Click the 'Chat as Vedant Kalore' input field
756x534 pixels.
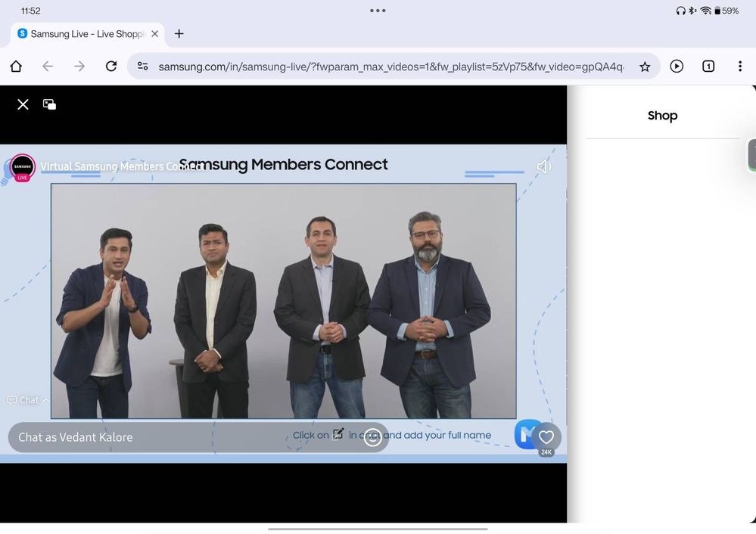[198, 437]
